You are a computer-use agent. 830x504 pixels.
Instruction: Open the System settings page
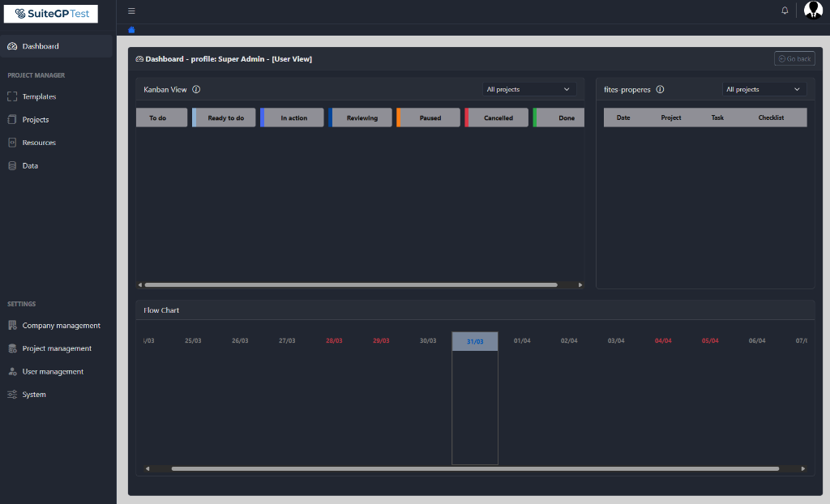point(33,395)
